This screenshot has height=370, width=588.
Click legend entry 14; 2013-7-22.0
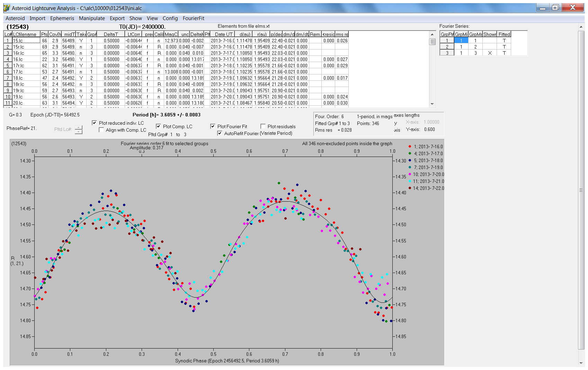point(426,188)
